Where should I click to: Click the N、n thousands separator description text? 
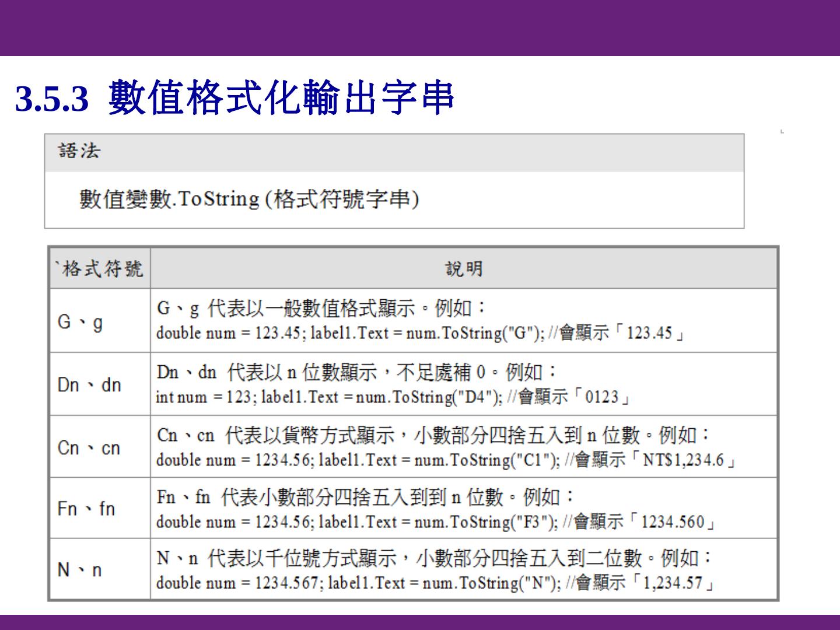coord(434,558)
